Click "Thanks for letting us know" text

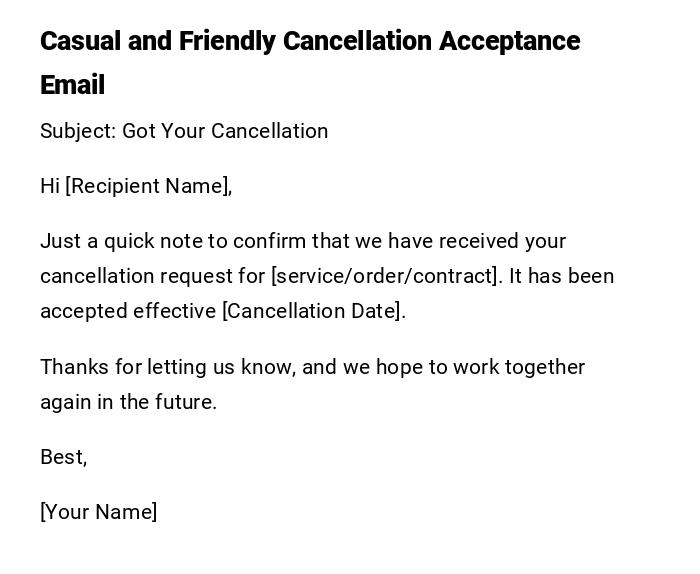[166, 367]
